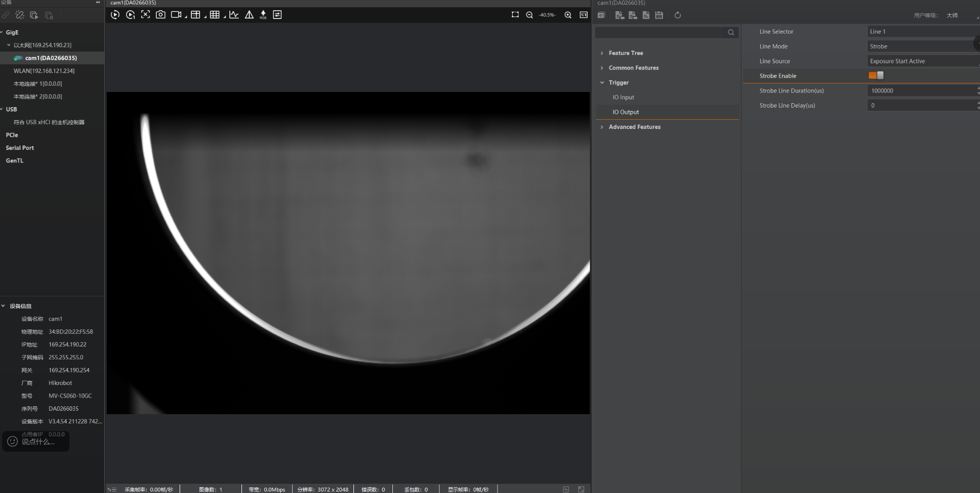Collapse the Trigger section
Image resolution: width=980 pixels, height=493 pixels.
point(602,83)
